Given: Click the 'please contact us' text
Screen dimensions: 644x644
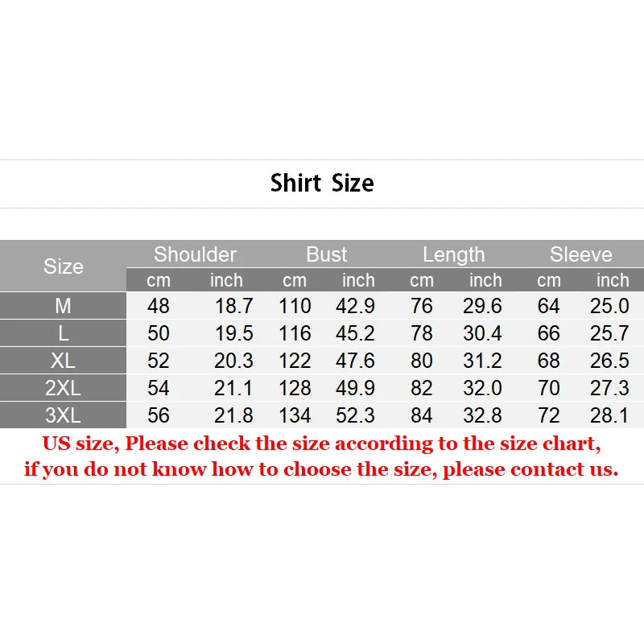Looking at the screenshot, I should click(530, 469).
